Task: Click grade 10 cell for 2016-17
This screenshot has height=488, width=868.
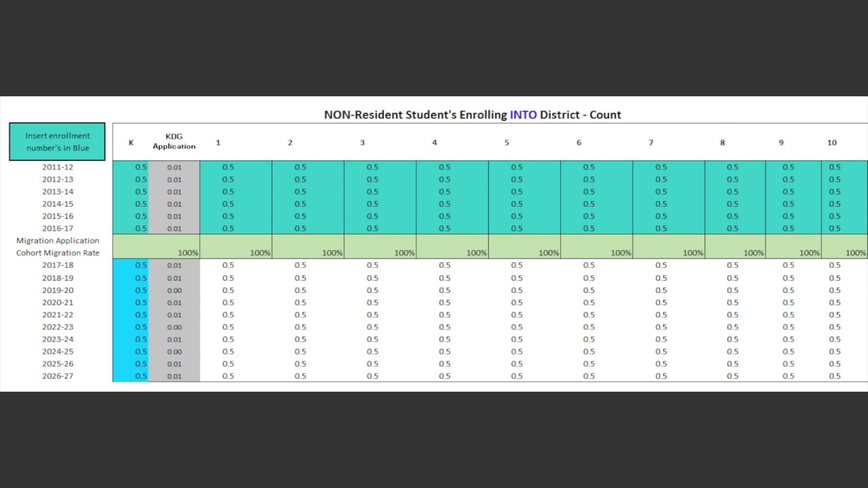Action: [844, 228]
